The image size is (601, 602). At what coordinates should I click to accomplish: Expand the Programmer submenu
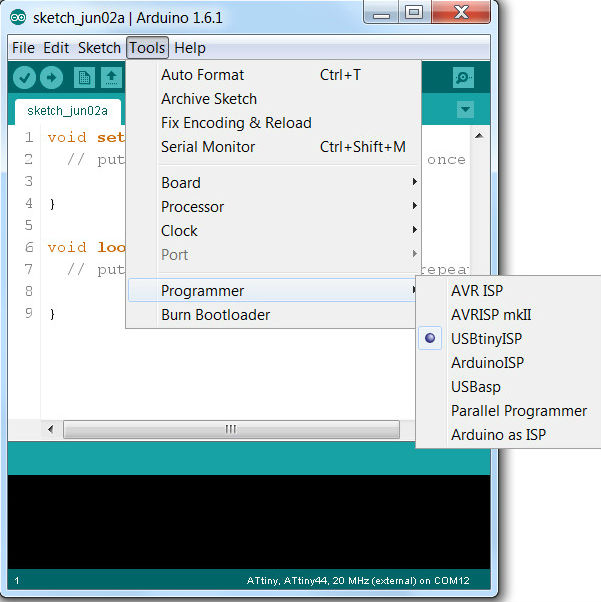(273, 291)
